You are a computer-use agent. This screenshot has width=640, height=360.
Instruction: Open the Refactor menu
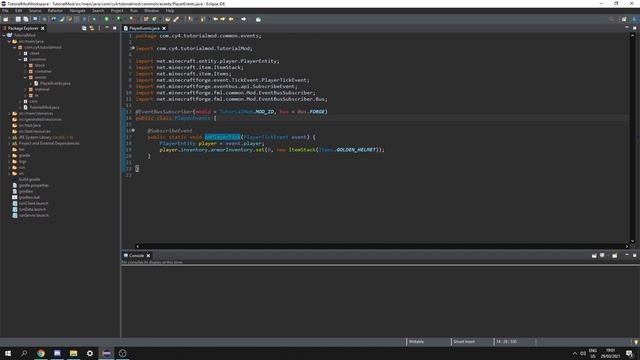(x=55, y=11)
